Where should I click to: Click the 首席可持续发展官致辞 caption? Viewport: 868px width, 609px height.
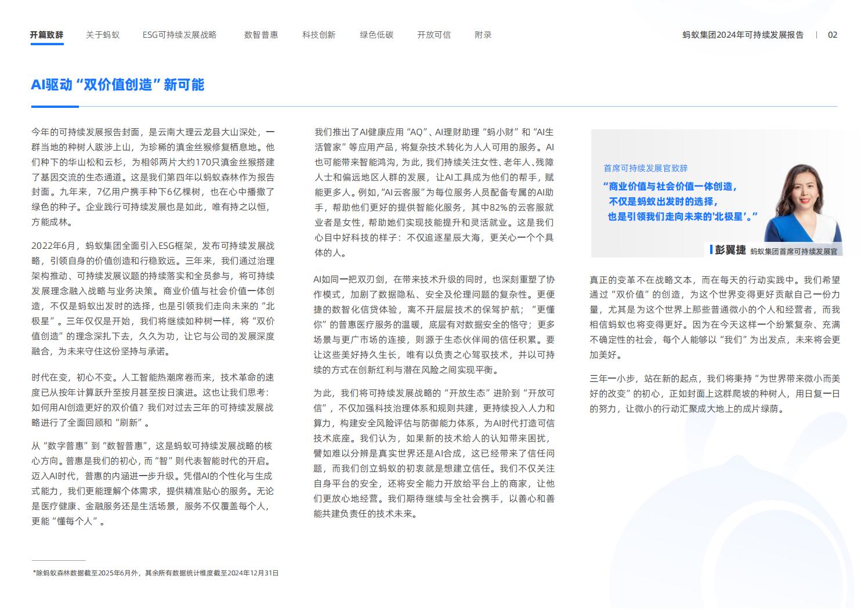pos(646,168)
